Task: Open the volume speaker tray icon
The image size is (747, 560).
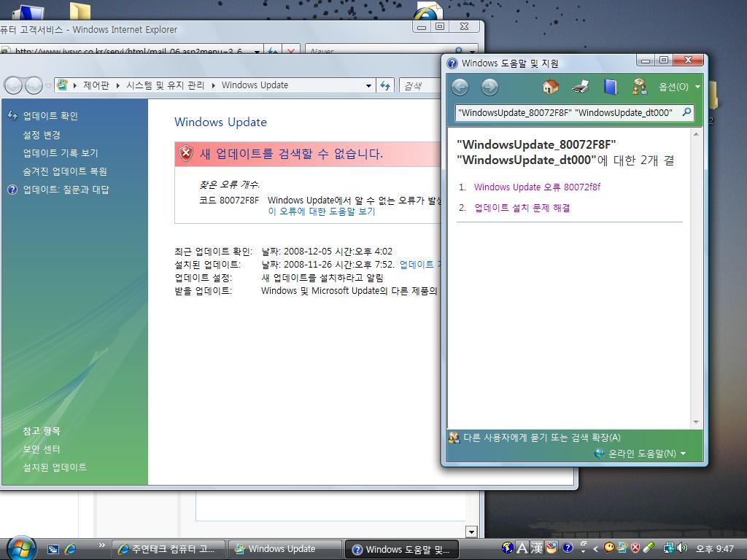Action: pos(682,548)
